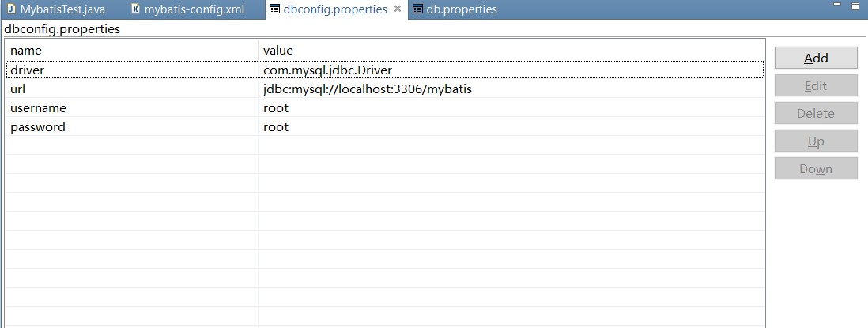Select the url property row
This screenshot has height=328, width=868.
385,89
